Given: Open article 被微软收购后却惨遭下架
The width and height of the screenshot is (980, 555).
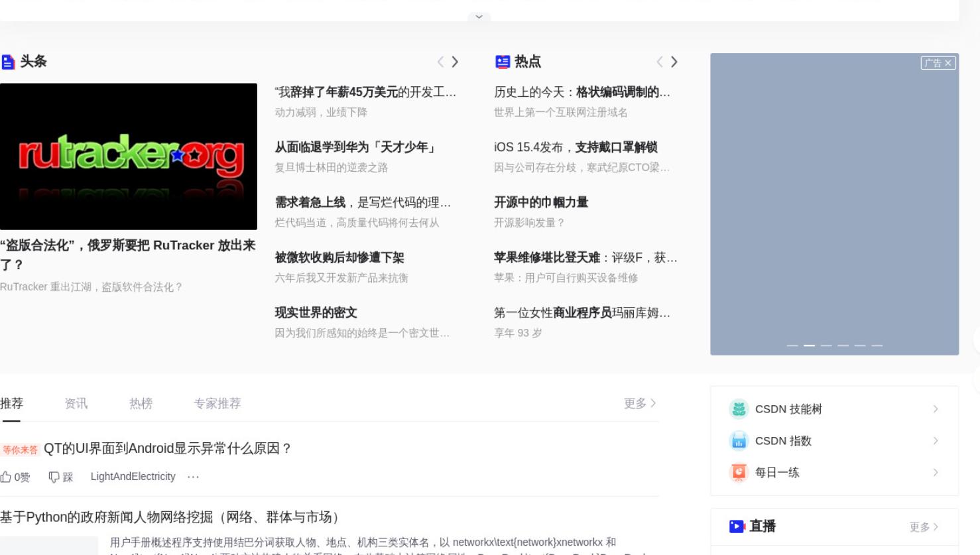Looking at the screenshot, I should coord(339,257).
